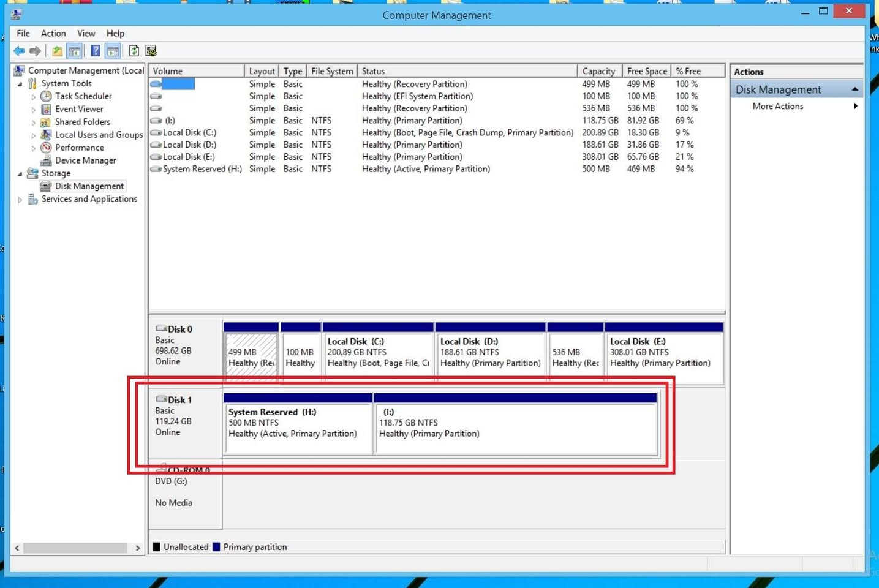
Task: Collapse the Disk Management actions pane
Action: [855, 89]
